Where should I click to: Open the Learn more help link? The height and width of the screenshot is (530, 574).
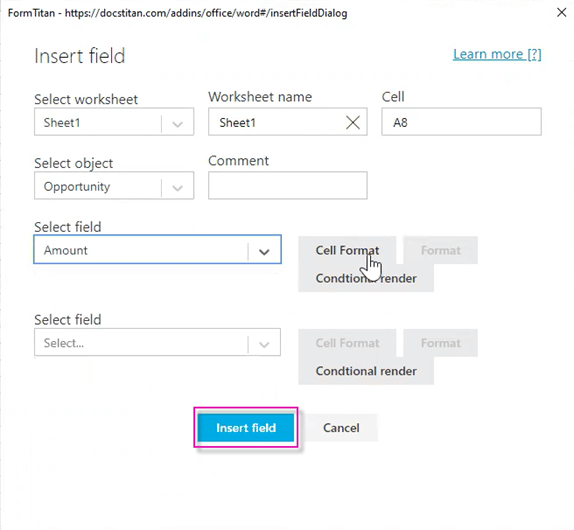pyautogui.click(x=497, y=54)
